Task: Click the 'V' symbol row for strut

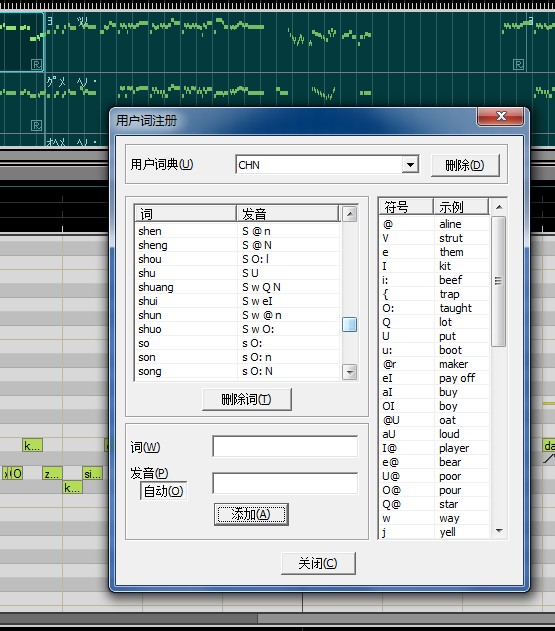Action: pos(435,238)
